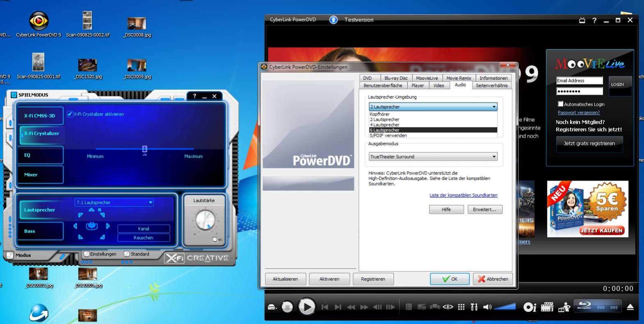Toggle X-Fi Crystalizer aktivieren checkbox
This screenshot has height=324, width=644.
tap(70, 114)
